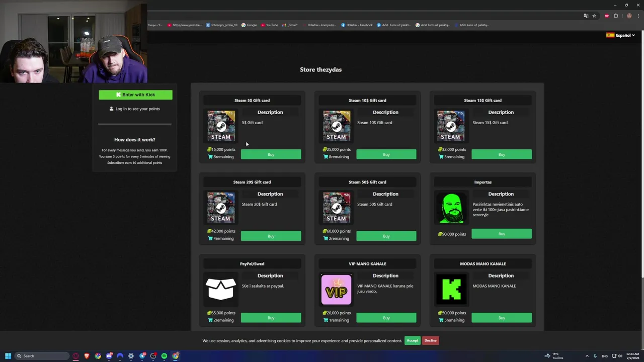Open the Pildarbai - kompiute... bookmark
The image size is (644, 362).
coord(319,25)
